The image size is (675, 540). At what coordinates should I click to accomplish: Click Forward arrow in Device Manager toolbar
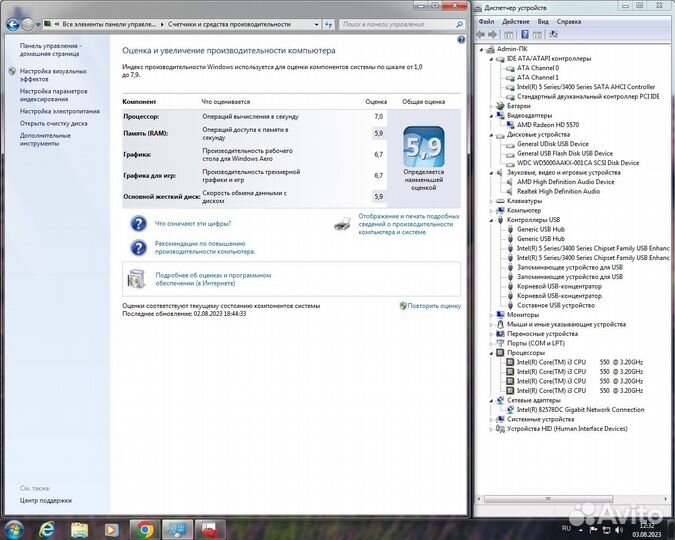(492, 34)
